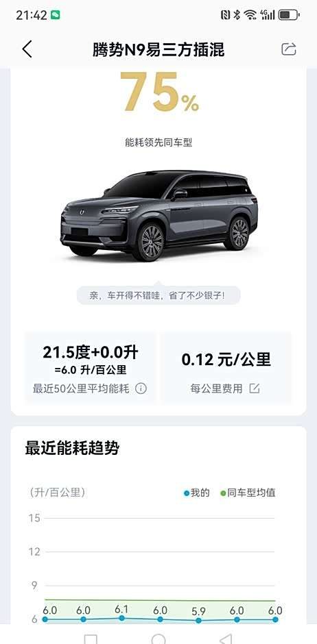Image resolution: width=317 pixels, height=644 pixels.
Task: Tap the battery icon in status bar
Action: pyautogui.click(x=289, y=15)
